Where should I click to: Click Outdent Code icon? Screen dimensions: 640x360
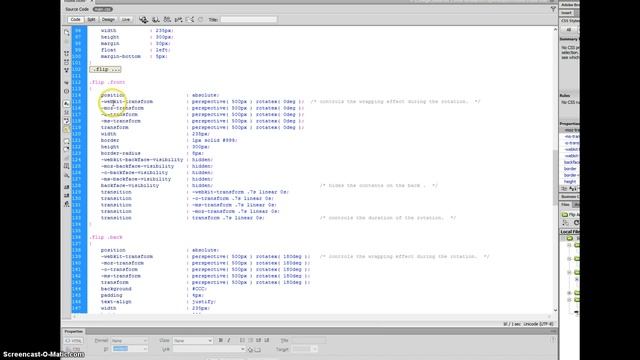click(67, 196)
